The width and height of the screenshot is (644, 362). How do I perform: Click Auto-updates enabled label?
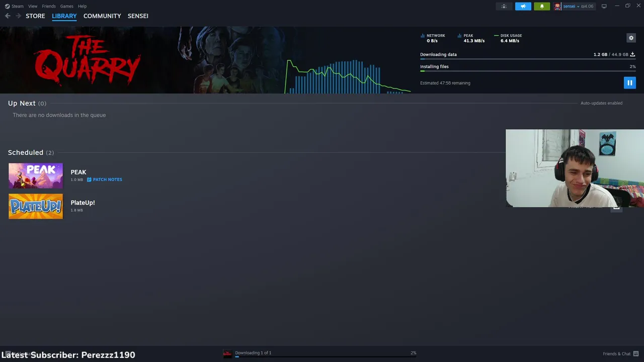tap(601, 103)
